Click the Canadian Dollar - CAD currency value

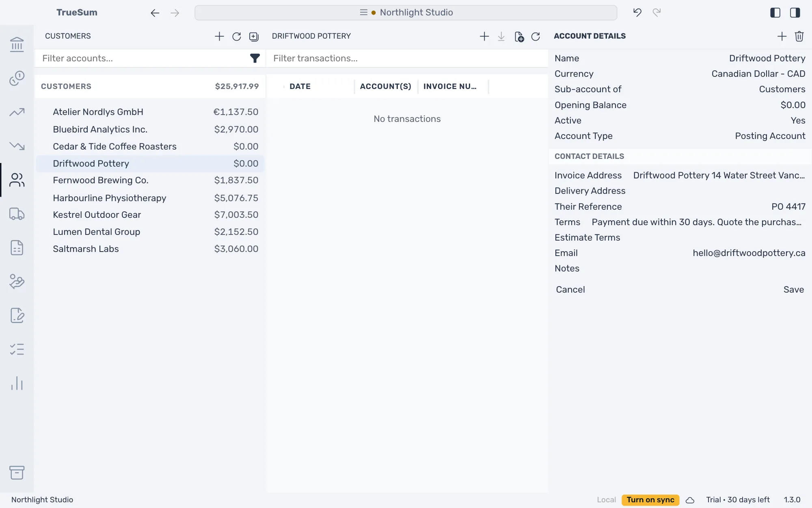coord(758,74)
